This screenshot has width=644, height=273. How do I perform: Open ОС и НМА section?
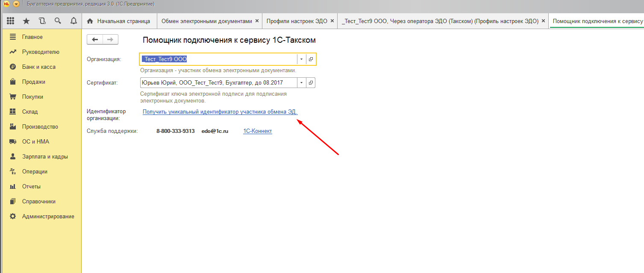click(x=41, y=142)
